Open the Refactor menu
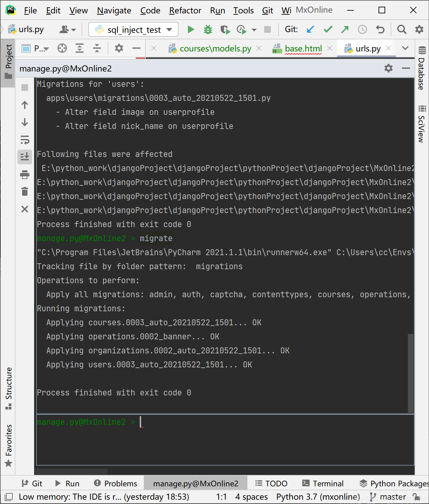The width and height of the screenshot is (429, 504). pyautogui.click(x=185, y=10)
